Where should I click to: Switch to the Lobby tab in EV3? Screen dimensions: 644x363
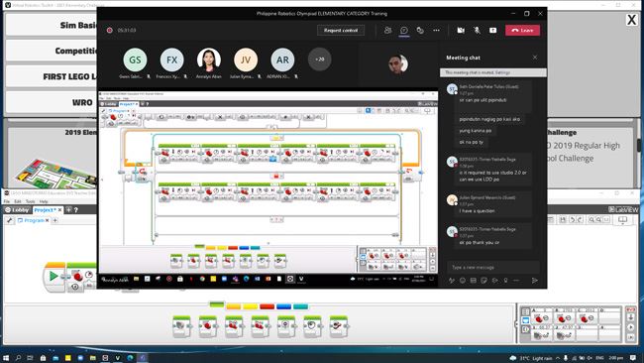[x=17, y=209]
